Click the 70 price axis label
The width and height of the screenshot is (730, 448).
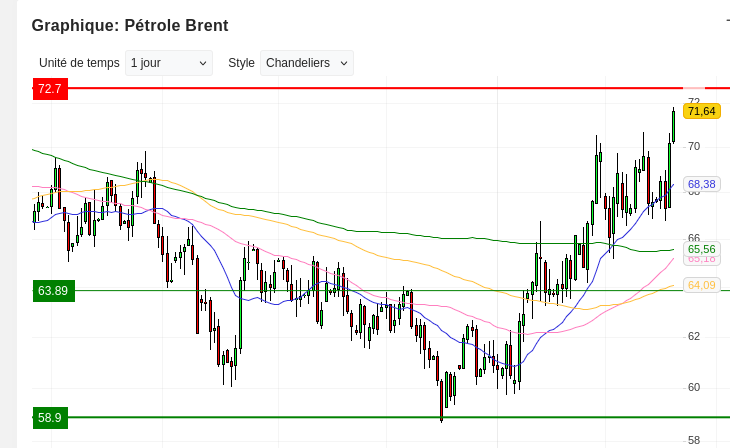694,147
